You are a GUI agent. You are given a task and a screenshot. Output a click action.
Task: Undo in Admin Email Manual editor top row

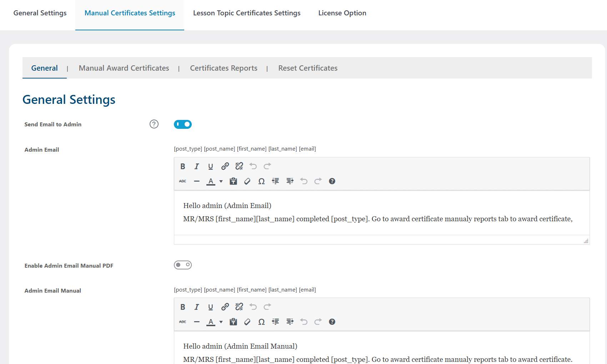(253, 307)
